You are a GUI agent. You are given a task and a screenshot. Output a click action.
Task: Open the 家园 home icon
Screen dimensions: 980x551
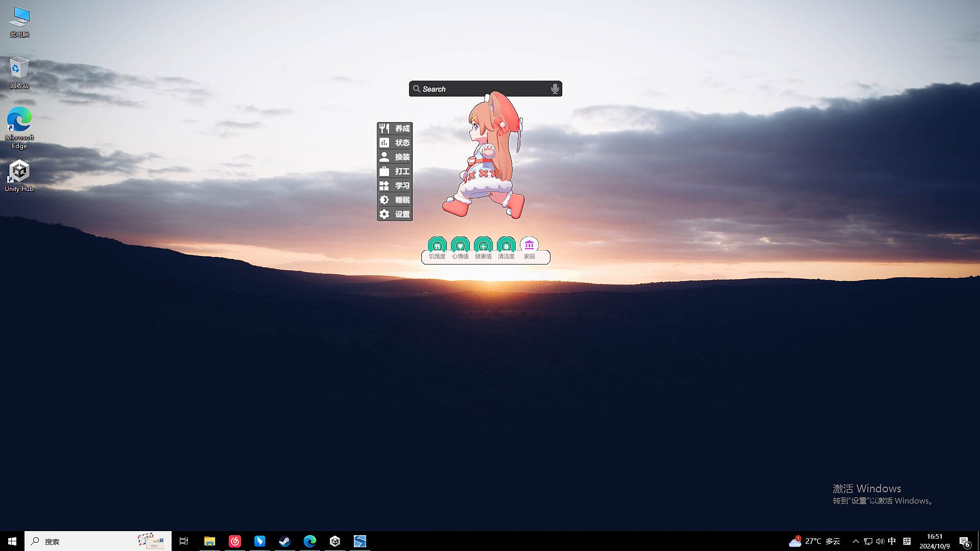(x=529, y=246)
